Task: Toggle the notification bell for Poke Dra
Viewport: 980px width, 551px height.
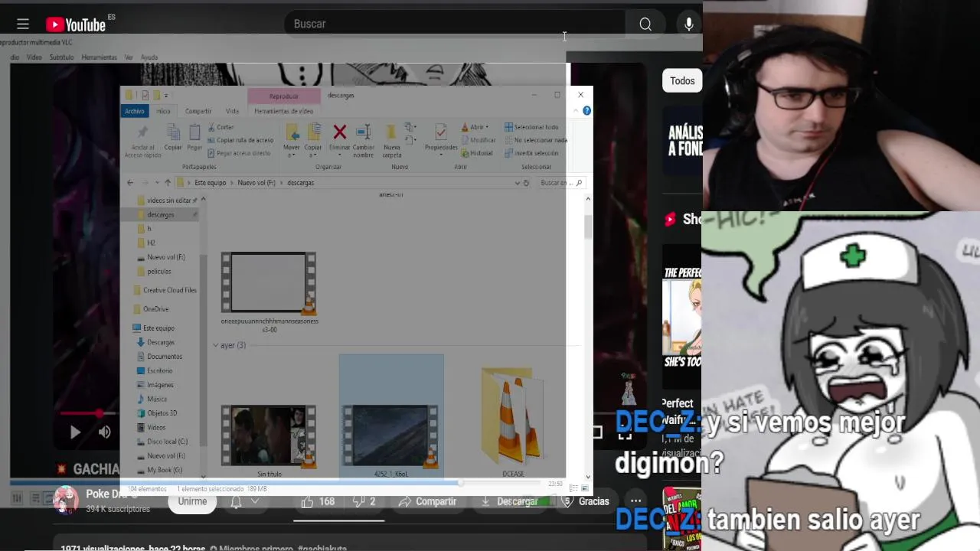Action: click(x=237, y=502)
